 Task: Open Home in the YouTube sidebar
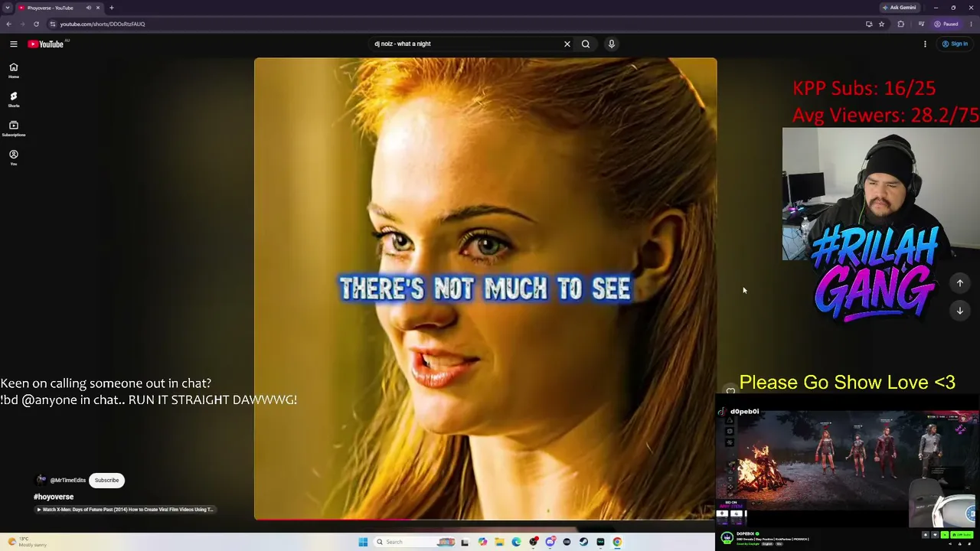(14, 70)
